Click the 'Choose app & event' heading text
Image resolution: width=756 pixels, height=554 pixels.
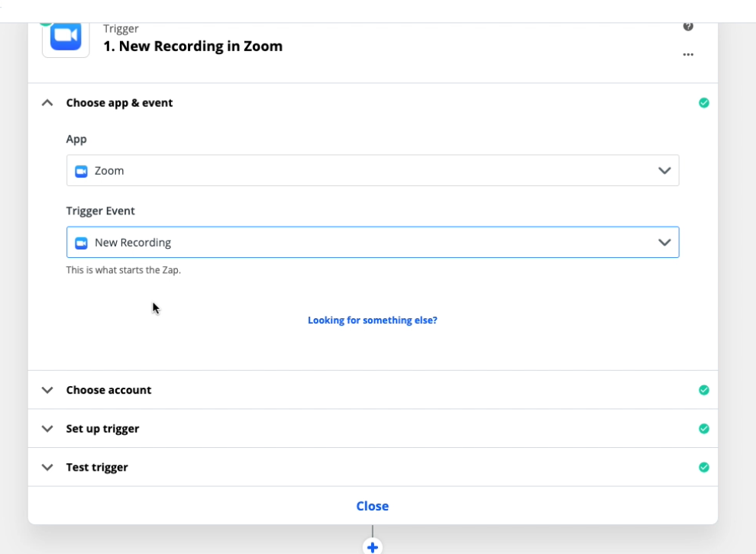[119, 102]
